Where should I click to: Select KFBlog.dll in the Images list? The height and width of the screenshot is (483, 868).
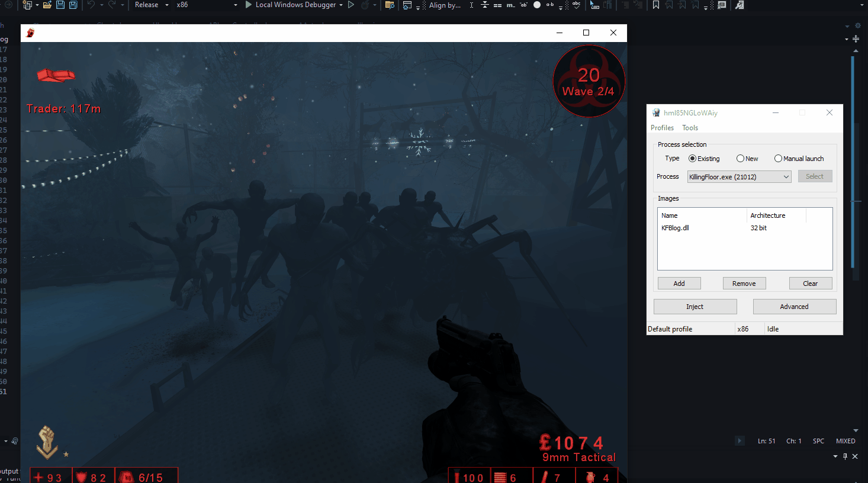click(x=675, y=228)
